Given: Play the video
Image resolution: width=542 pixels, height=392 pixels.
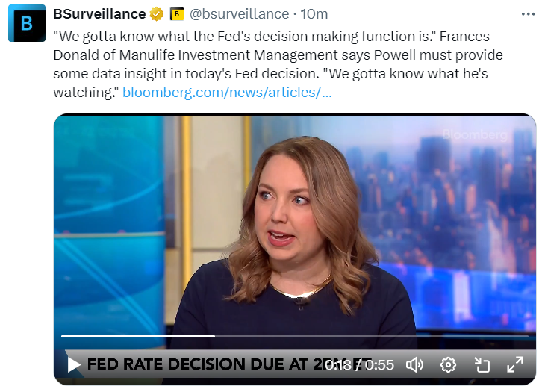Looking at the screenshot, I should (74, 364).
